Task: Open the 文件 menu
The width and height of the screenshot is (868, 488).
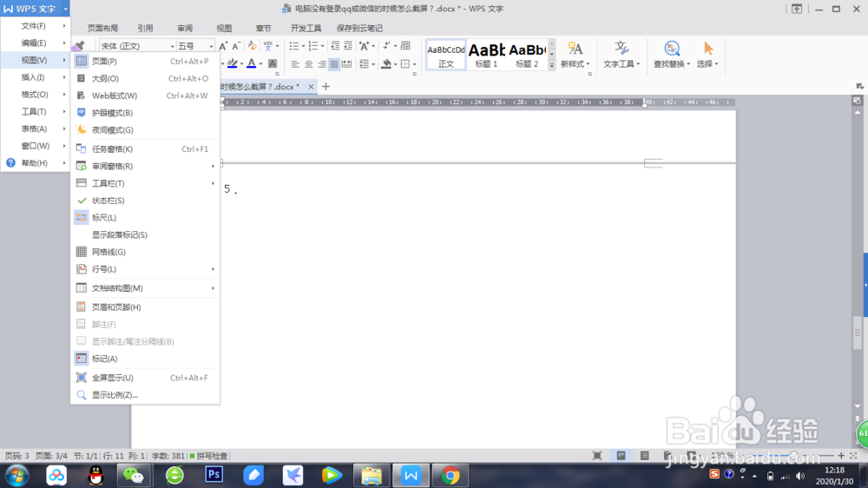Action: point(36,25)
